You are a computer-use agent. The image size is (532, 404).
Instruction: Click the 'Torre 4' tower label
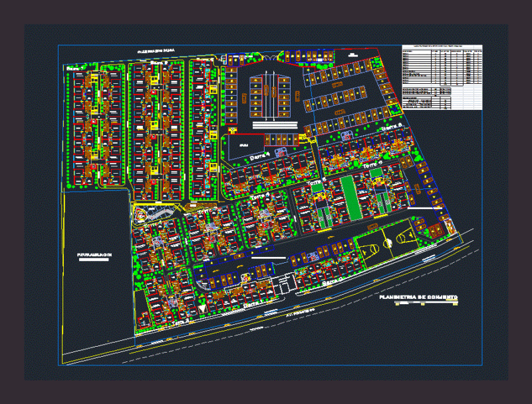pos(260,196)
